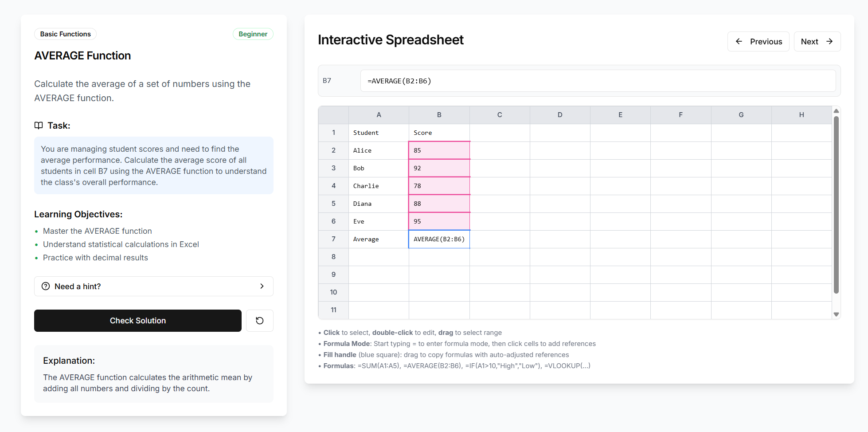Screen dimensions: 868x432
Task: Select column H header
Action: (x=802, y=115)
